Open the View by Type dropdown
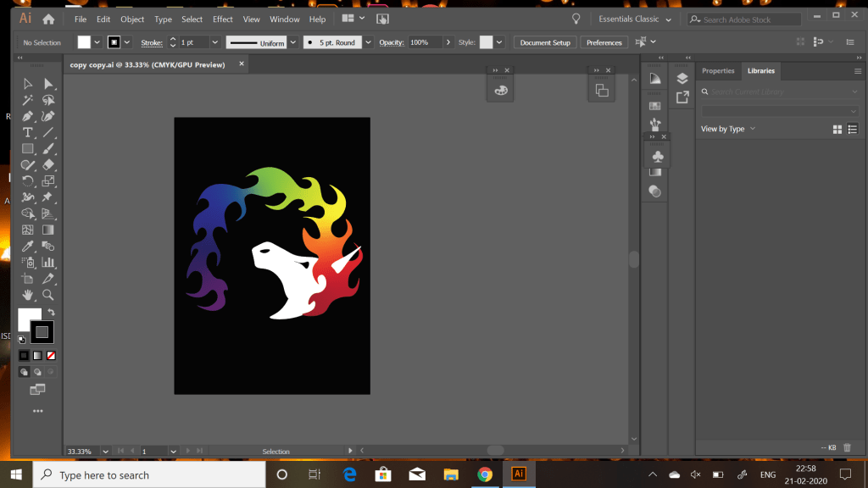 [727, 129]
